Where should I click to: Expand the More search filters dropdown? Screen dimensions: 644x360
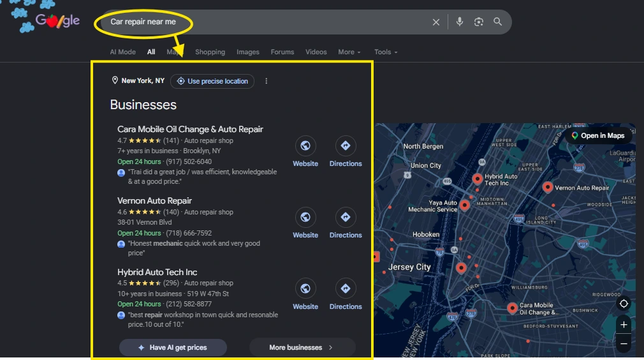point(349,52)
